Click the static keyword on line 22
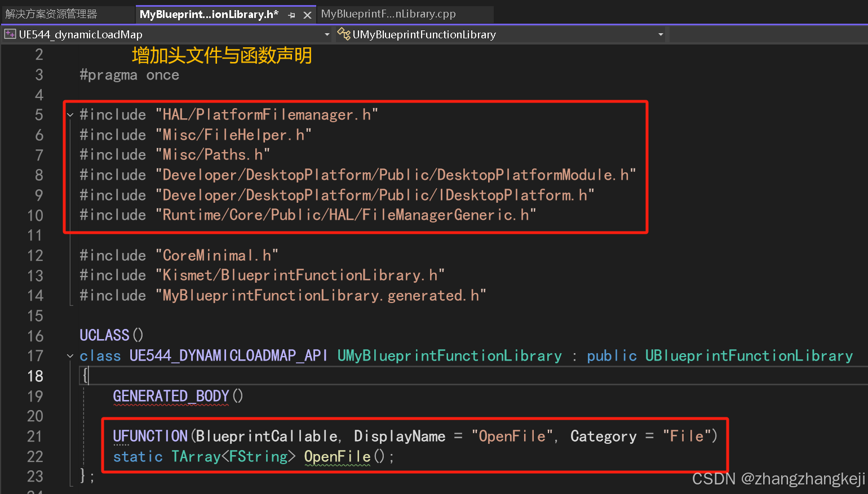 pos(138,457)
